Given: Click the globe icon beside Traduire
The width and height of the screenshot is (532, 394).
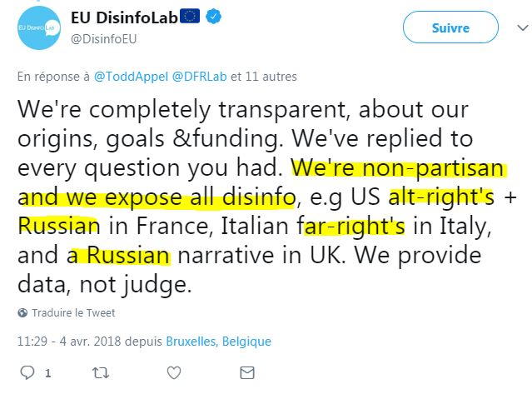Looking at the screenshot, I should (x=22, y=312).
